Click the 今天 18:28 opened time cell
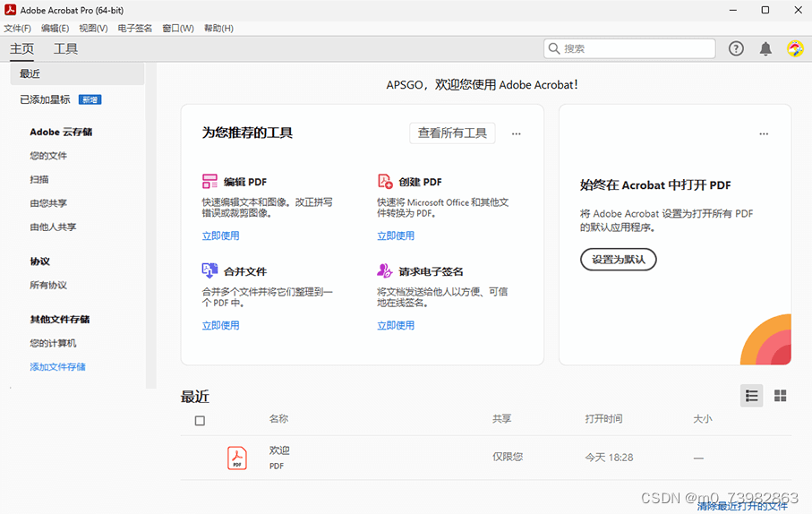This screenshot has height=514, width=812. tap(609, 458)
